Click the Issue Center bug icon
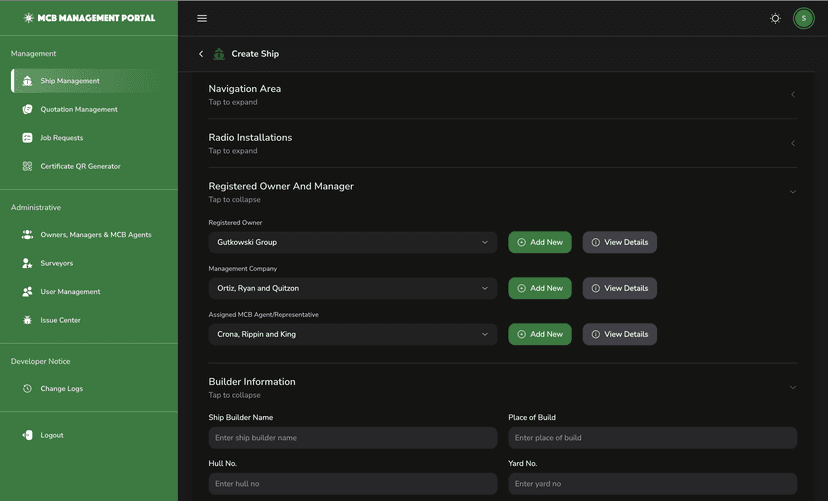Image resolution: width=828 pixels, height=501 pixels. (x=27, y=320)
